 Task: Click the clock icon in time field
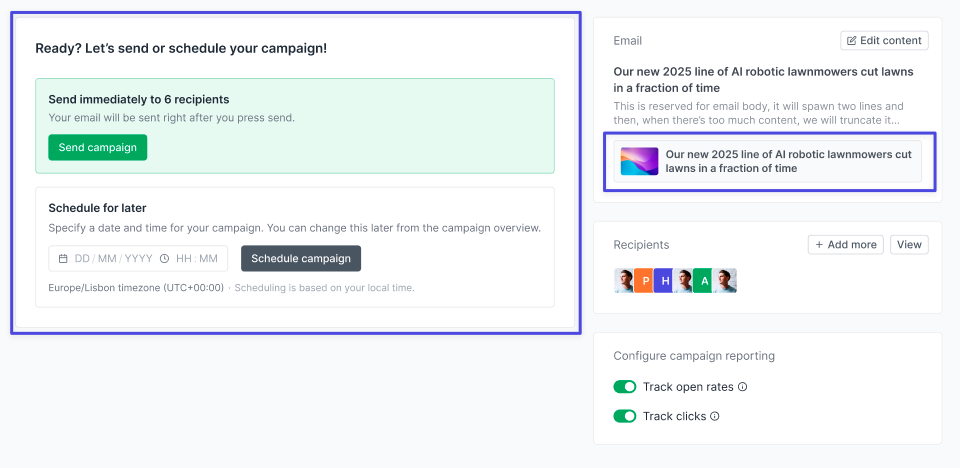[x=164, y=259]
